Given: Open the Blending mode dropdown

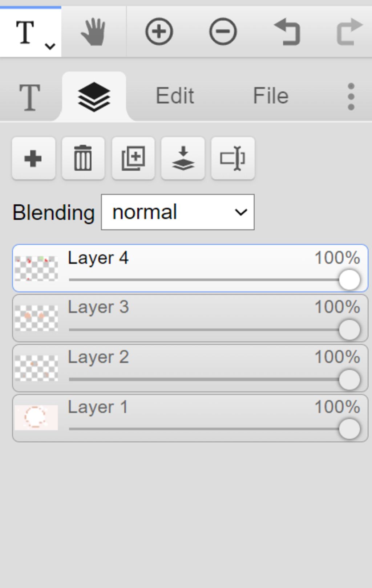Looking at the screenshot, I should 178,212.
